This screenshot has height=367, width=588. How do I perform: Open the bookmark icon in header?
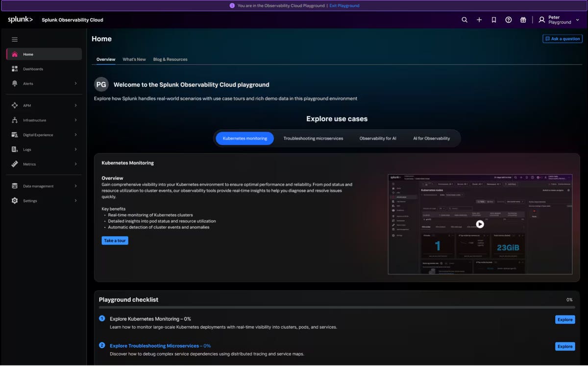[494, 20]
